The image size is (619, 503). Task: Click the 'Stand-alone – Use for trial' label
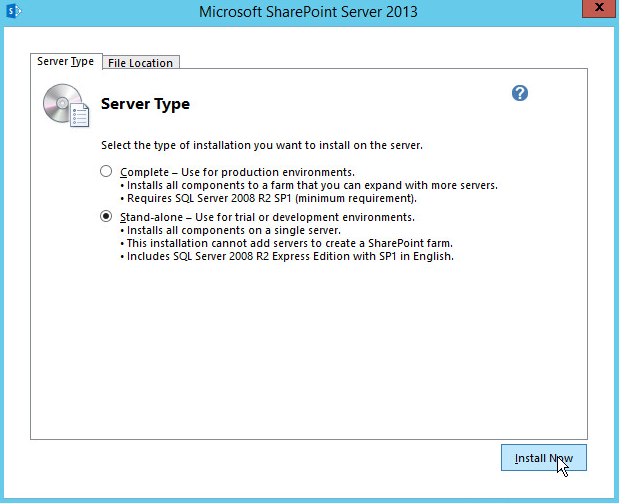(266, 217)
